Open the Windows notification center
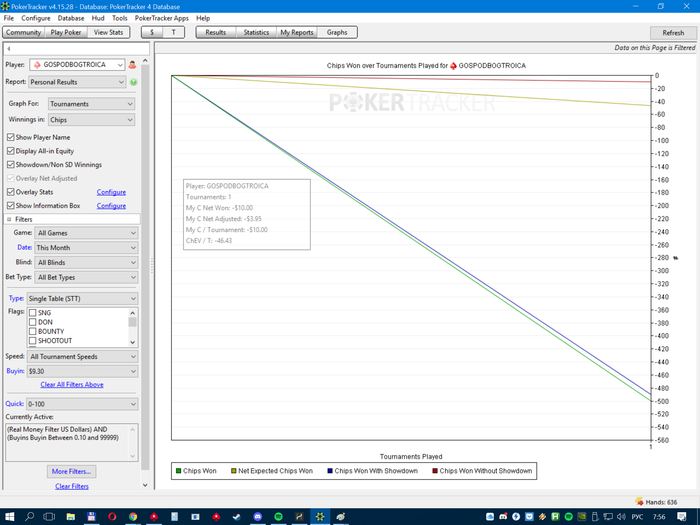This screenshot has height=525, width=700. pyautogui.click(x=682, y=517)
